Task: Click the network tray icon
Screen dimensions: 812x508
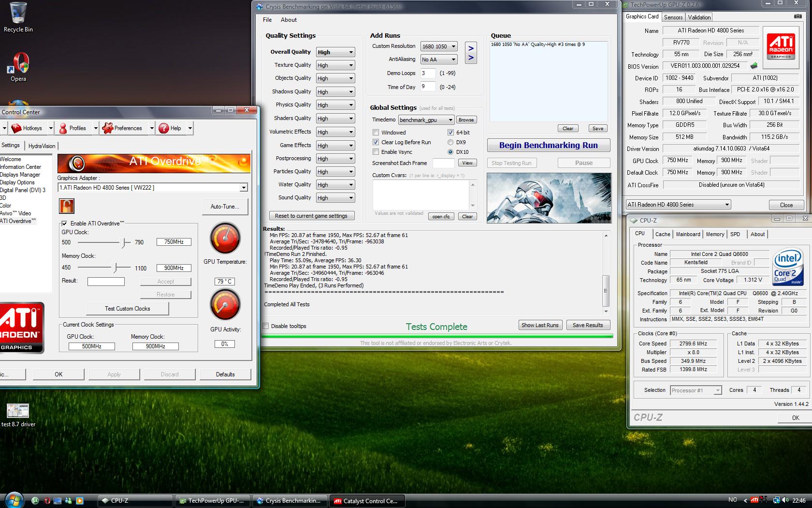Action: 776,500
